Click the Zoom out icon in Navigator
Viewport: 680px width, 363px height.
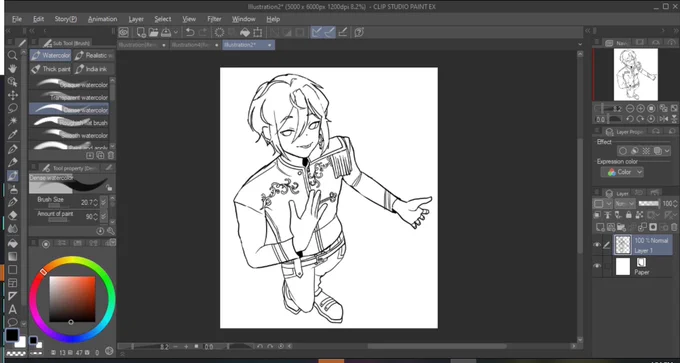630,108
